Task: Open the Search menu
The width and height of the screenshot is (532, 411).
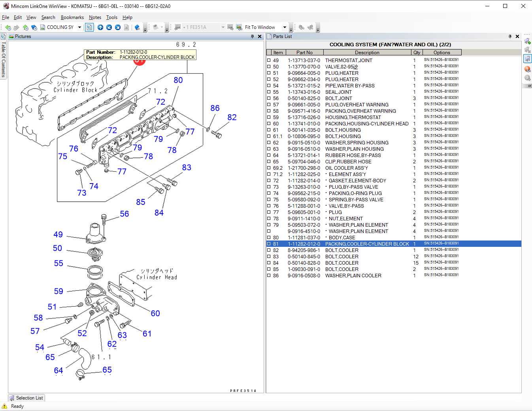Action: pyautogui.click(x=48, y=17)
